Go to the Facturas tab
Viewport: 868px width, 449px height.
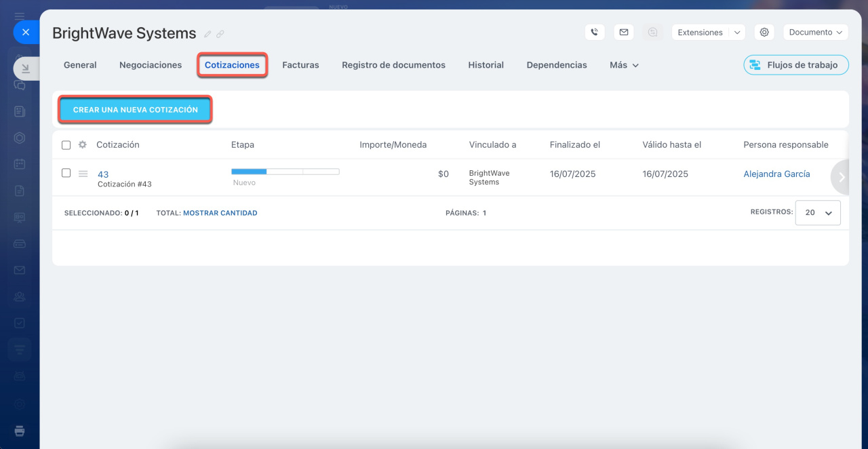(300, 65)
